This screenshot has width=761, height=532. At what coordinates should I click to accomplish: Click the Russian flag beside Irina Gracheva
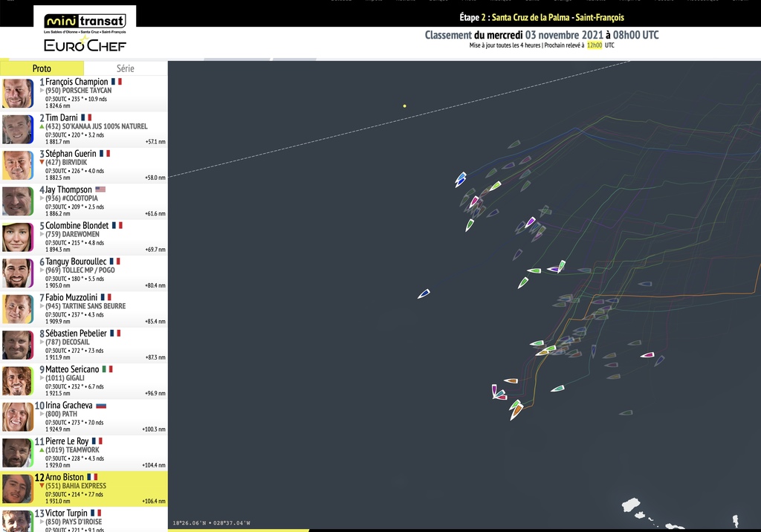[101, 405]
